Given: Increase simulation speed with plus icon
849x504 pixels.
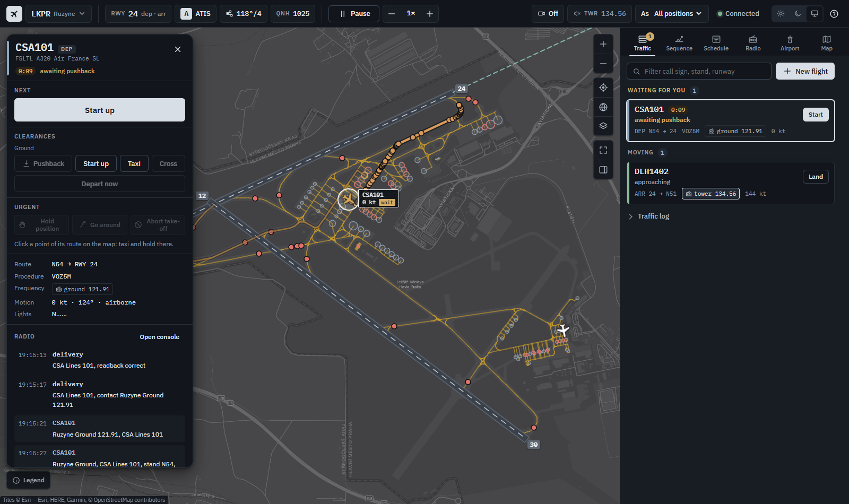Looking at the screenshot, I should point(430,14).
